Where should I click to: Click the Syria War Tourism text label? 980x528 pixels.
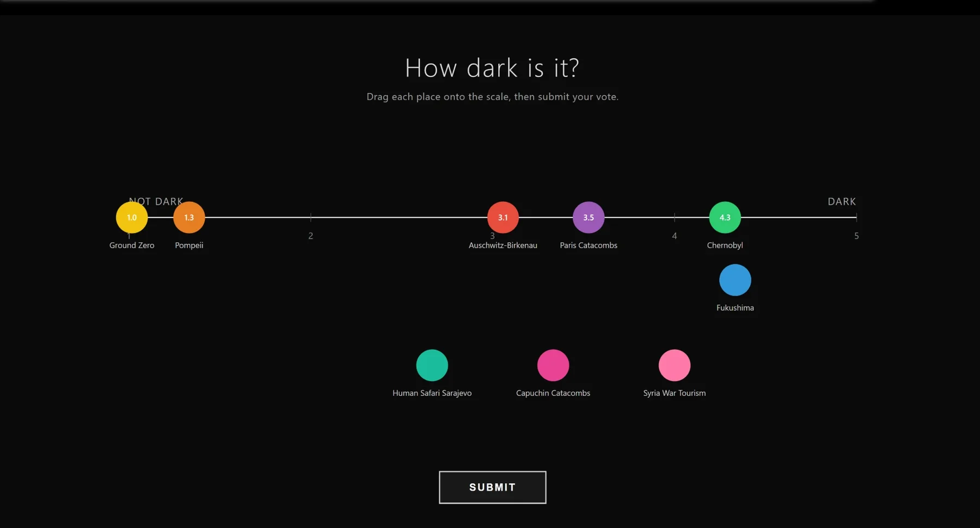pos(675,393)
